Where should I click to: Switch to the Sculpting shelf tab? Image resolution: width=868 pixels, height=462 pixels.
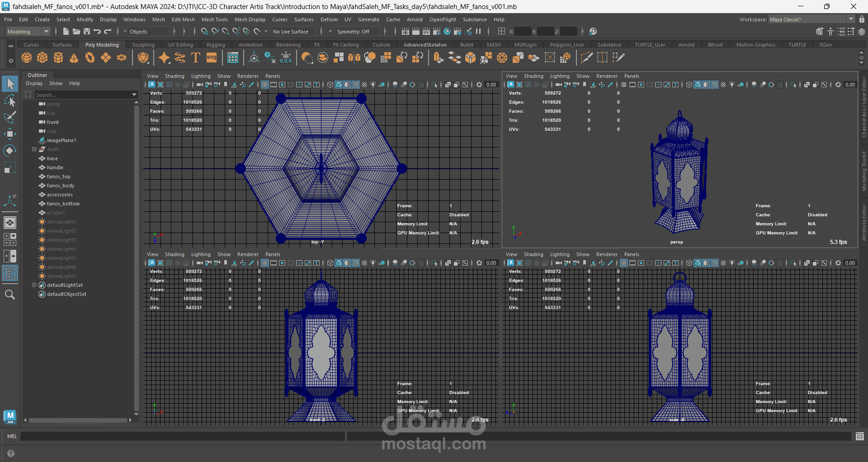[143, 45]
